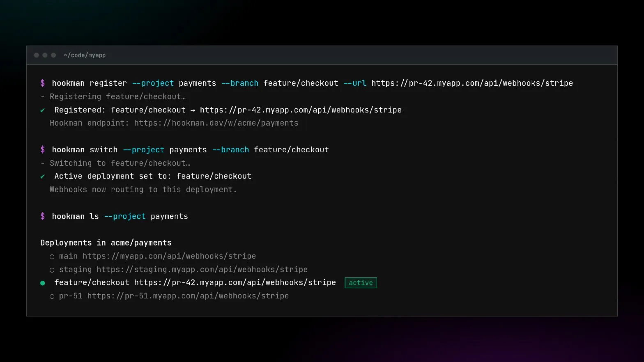Click the green checkmark beside Active deployment

43,176
